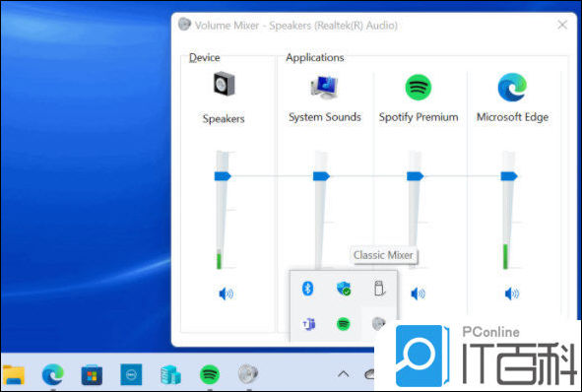Adjust the System Sounds volume slider handle
This screenshot has width=582, height=392.
[321, 176]
